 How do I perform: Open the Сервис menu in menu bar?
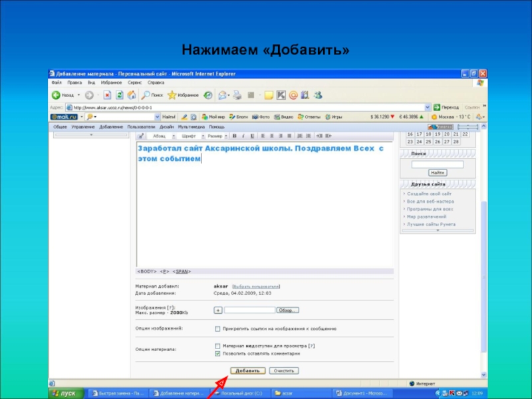tap(135, 82)
